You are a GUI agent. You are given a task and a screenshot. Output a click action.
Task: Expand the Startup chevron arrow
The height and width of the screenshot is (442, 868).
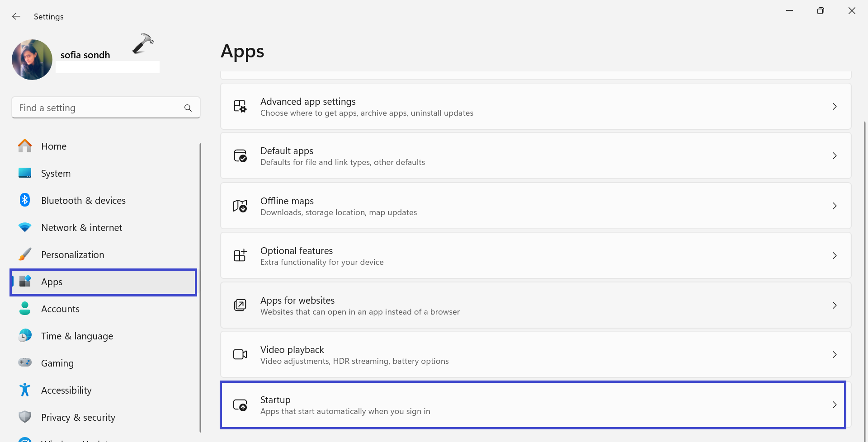(835, 405)
